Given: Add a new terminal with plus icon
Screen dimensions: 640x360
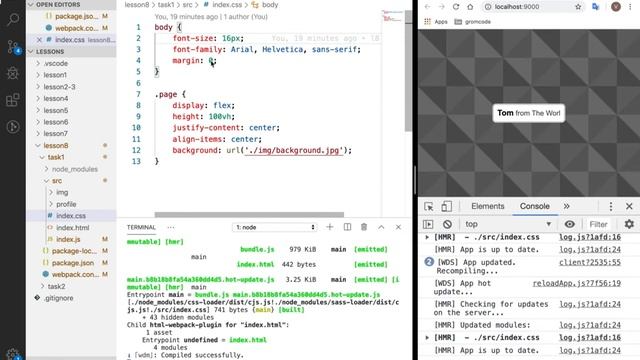Looking at the screenshot, I should coord(330,227).
